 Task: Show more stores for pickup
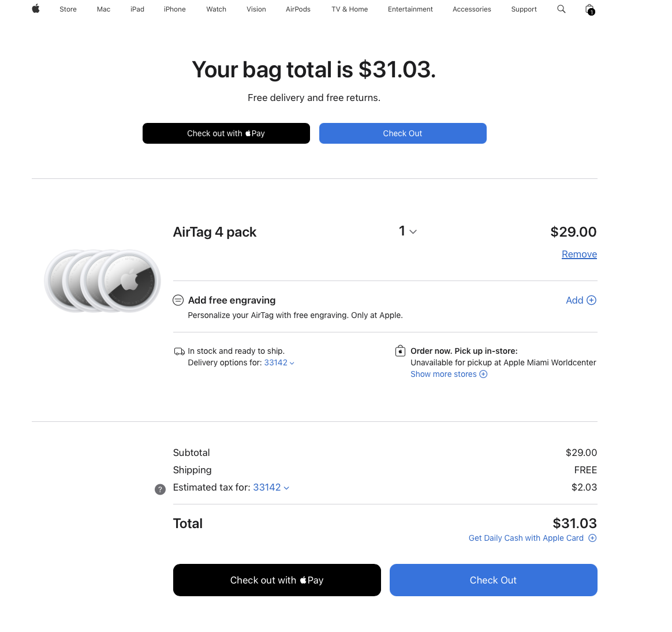click(x=449, y=374)
